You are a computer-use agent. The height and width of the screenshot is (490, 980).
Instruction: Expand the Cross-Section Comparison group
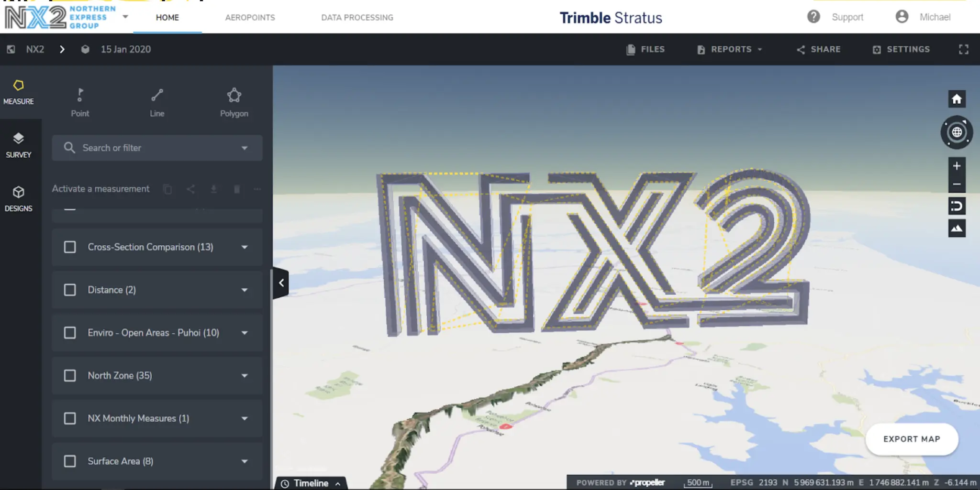245,247
